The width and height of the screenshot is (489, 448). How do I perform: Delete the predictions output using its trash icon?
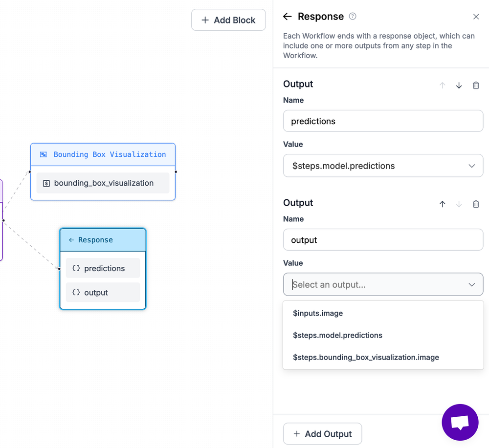[x=476, y=85]
